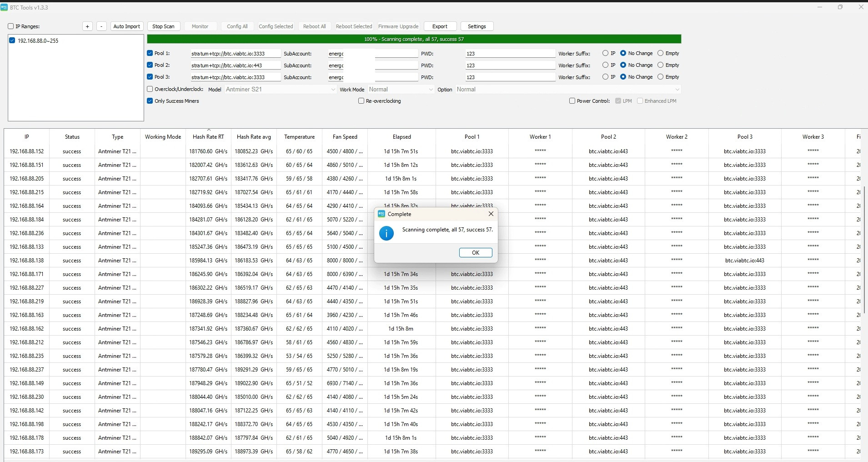This screenshot has height=462, width=868.
Task: Restore down the application window
Action: click(840, 7)
